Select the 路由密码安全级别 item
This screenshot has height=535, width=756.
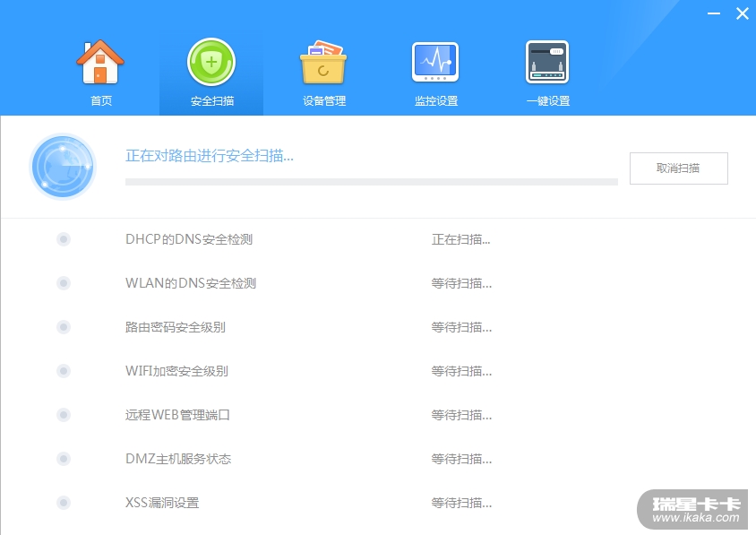pos(175,327)
